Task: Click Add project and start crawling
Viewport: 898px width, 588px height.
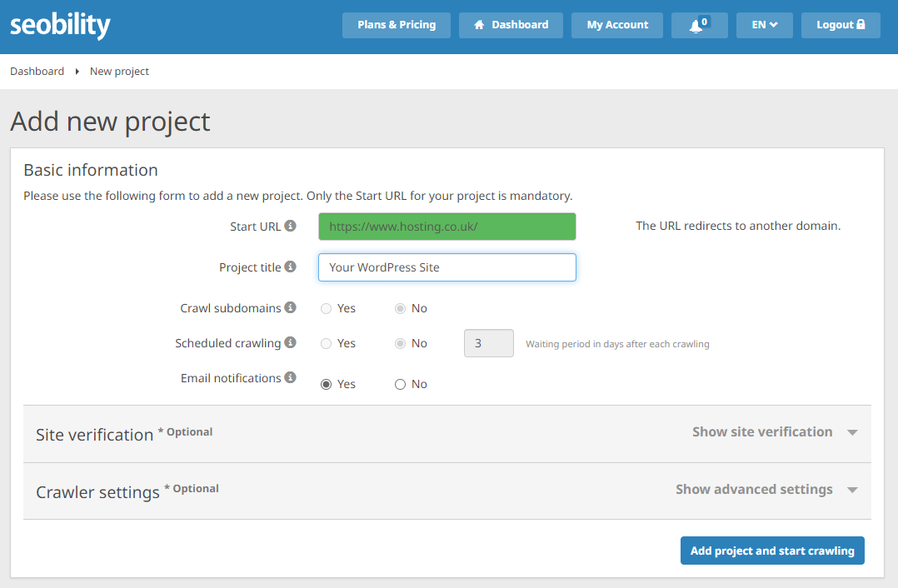Action: pos(772,551)
